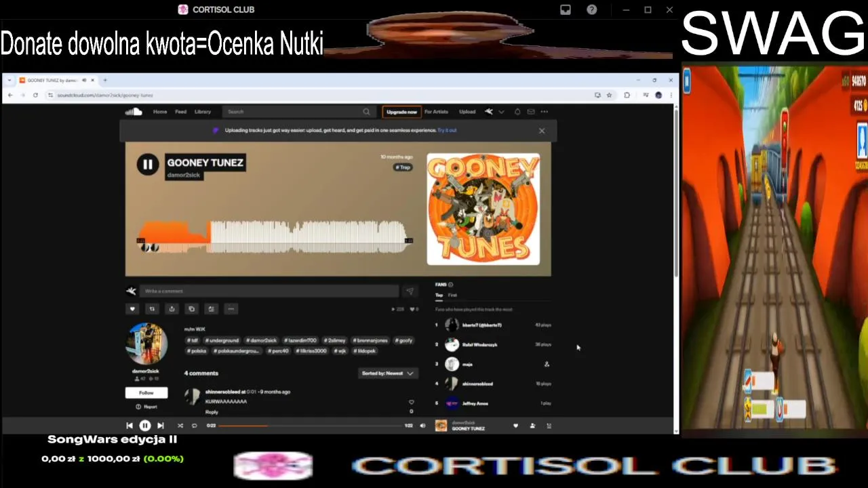
Task: Click the Try it out link in the banner
Action: (x=447, y=130)
